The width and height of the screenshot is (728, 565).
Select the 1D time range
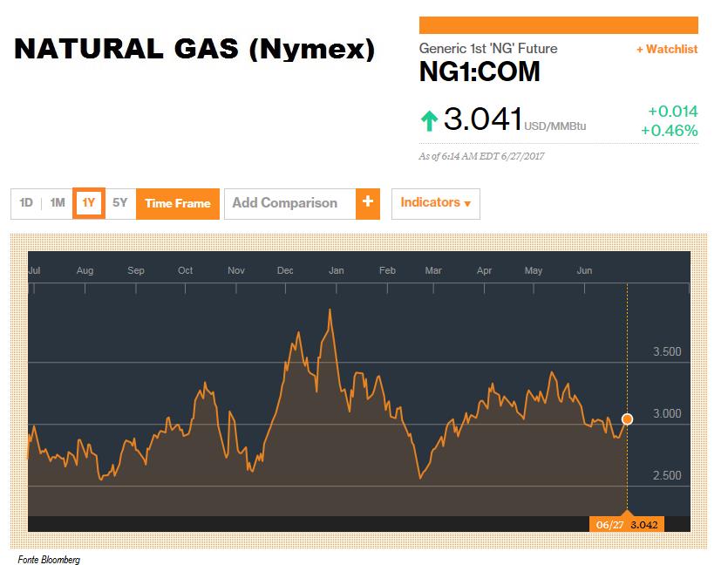[26, 203]
